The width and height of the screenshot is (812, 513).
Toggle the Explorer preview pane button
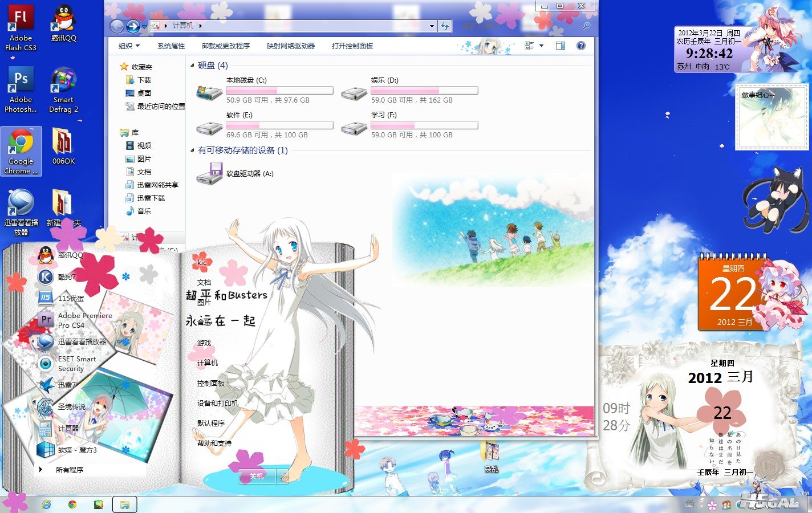coord(561,46)
